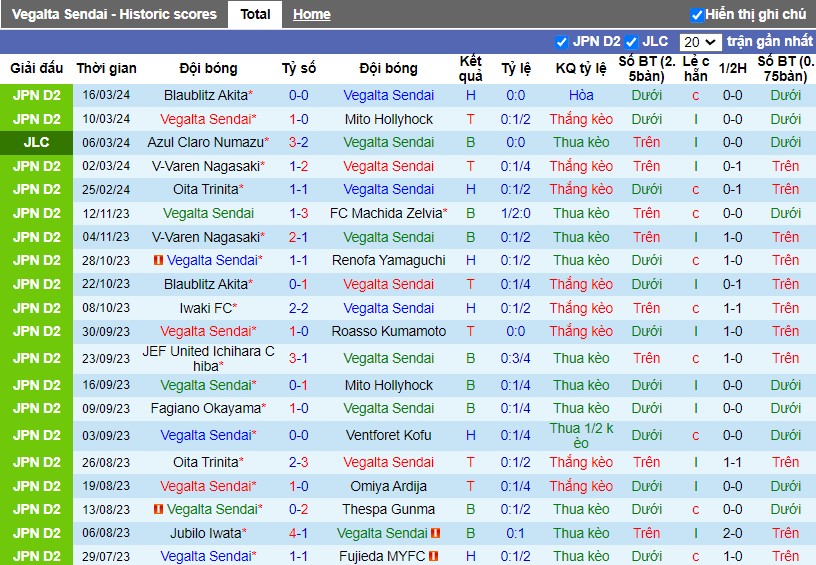Click the 2-2 score against Iwaki FC
Screen dimensions: 816x565
pyautogui.click(x=298, y=308)
